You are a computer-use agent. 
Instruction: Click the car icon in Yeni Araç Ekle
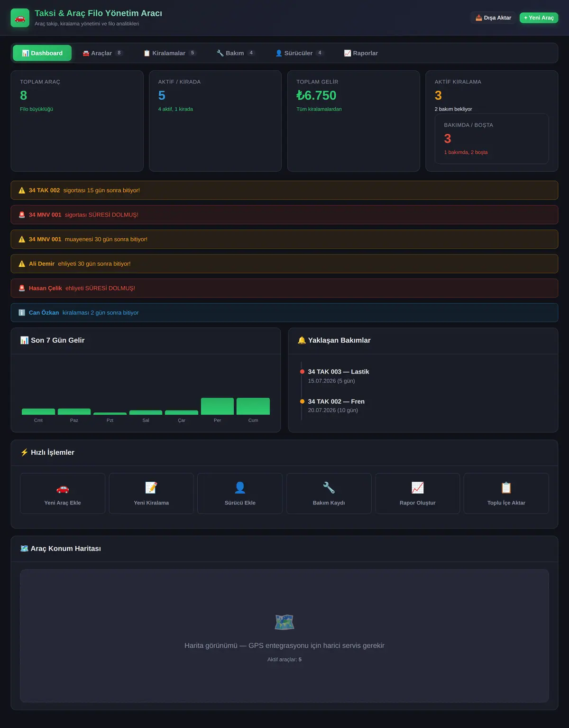(63, 488)
